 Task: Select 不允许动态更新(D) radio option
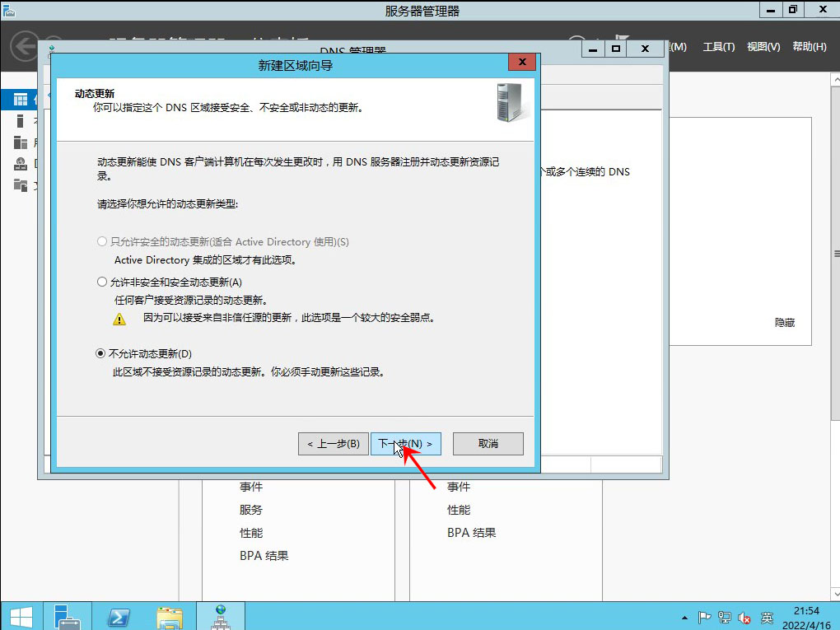click(x=144, y=353)
